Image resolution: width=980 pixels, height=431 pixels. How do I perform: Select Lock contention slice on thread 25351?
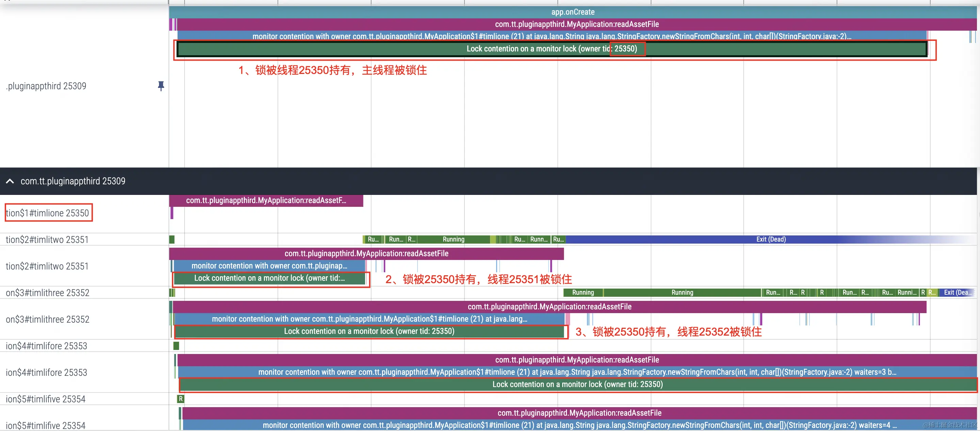coord(270,278)
